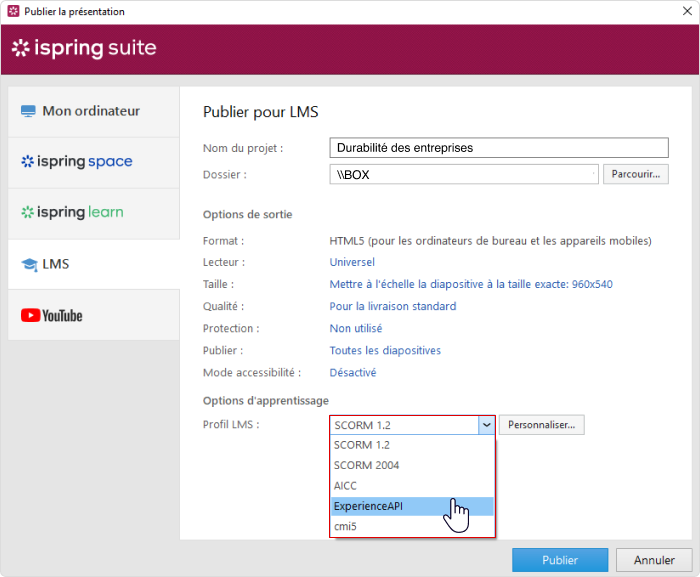This screenshot has width=700, height=577.
Task: Edit the Nom du projet field
Action: 499,148
